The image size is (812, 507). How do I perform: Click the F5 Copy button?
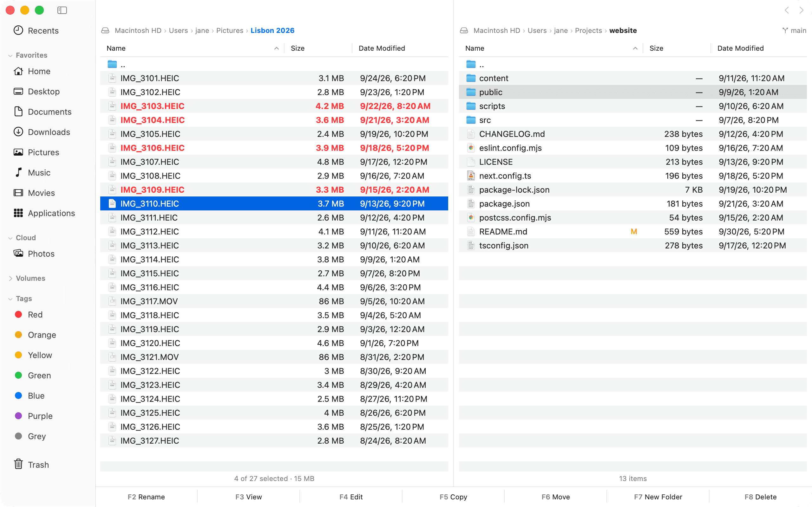[x=453, y=497]
